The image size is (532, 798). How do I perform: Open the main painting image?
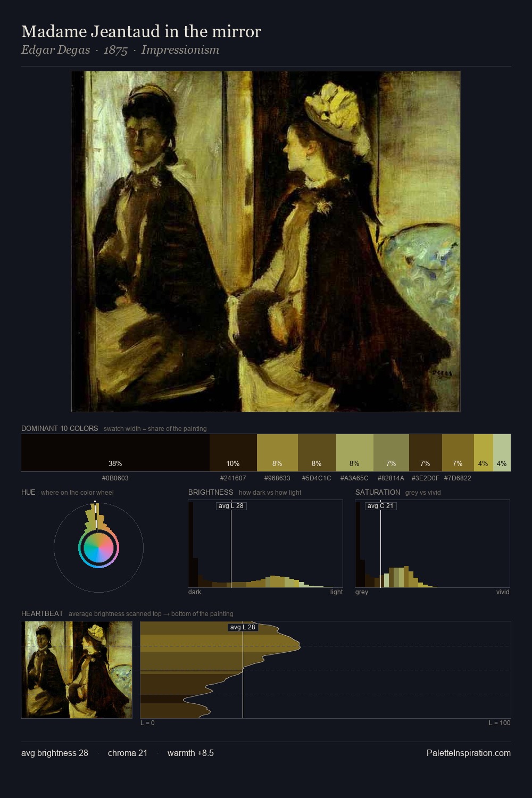pos(265,242)
